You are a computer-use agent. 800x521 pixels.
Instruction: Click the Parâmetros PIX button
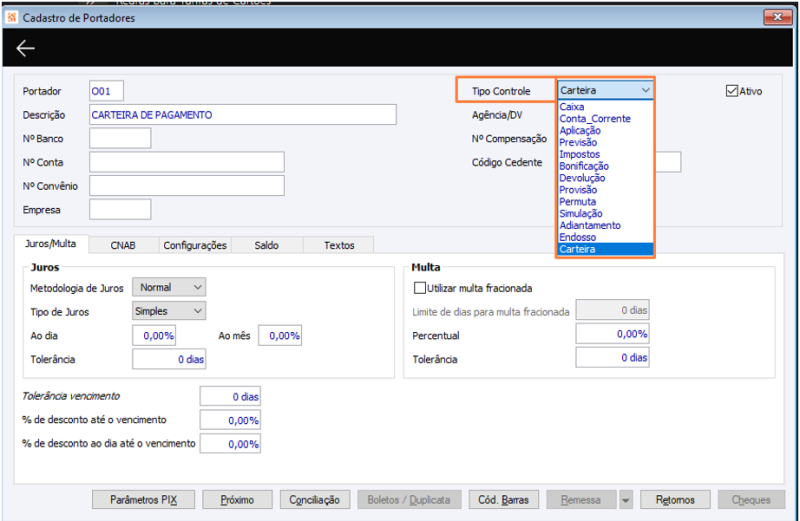pyautogui.click(x=143, y=500)
